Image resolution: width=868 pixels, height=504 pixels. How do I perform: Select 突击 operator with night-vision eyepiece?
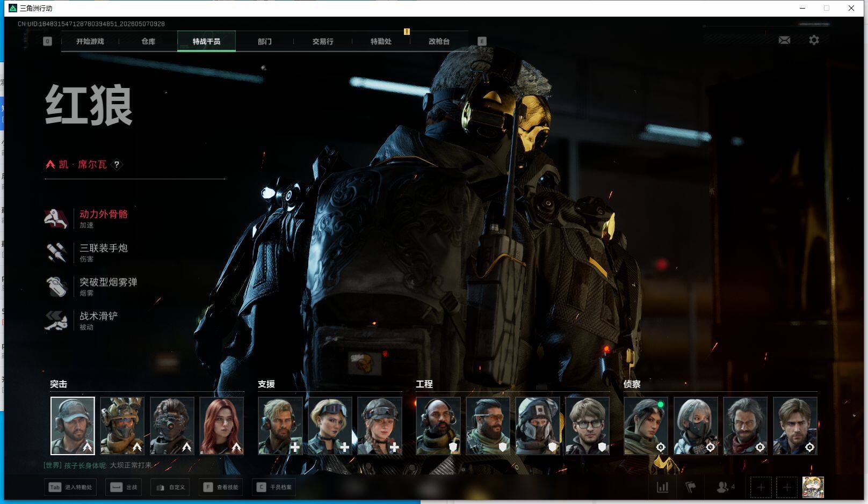pyautogui.click(x=172, y=426)
